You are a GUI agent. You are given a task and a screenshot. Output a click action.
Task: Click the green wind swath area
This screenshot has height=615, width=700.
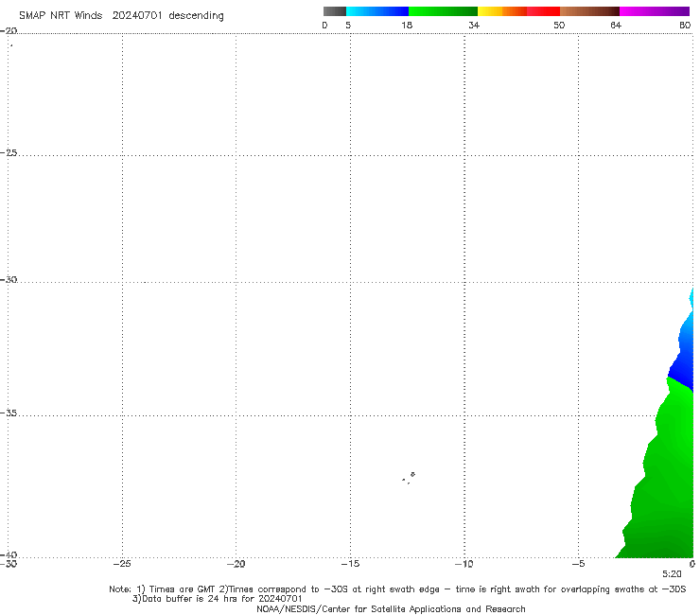tap(665, 483)
